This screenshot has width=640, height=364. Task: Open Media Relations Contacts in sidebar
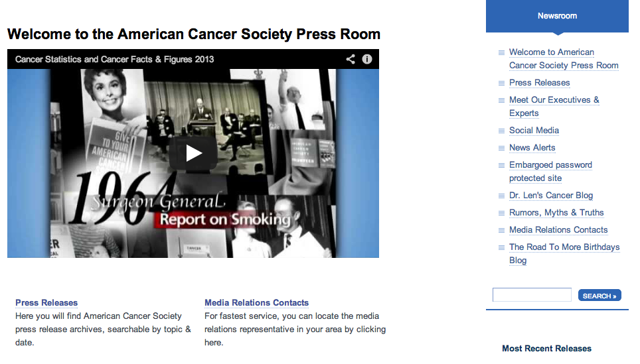(x=558, y=230)
